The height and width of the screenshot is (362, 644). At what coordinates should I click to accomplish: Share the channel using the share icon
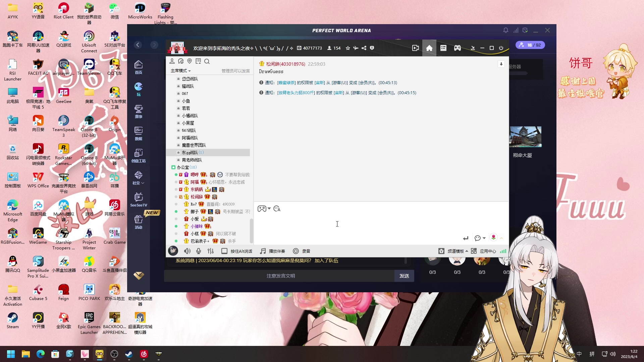tap(364, 48)
